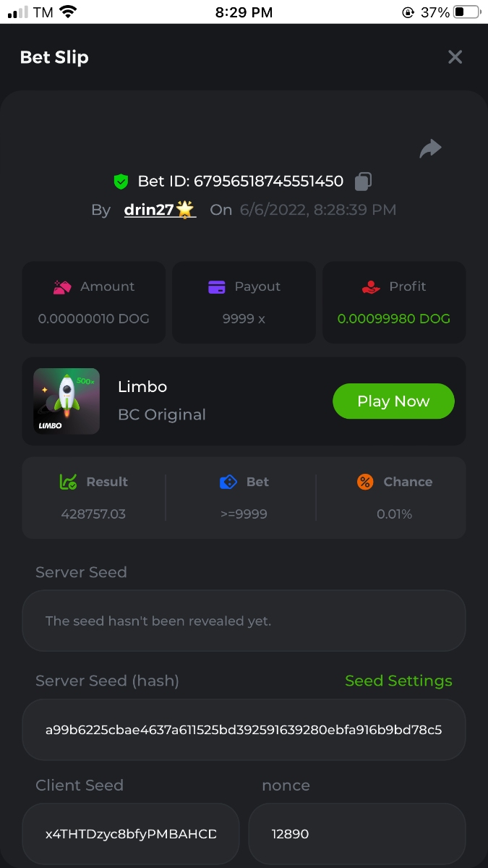Tap the red Profit hand icon

click(371, 287)
